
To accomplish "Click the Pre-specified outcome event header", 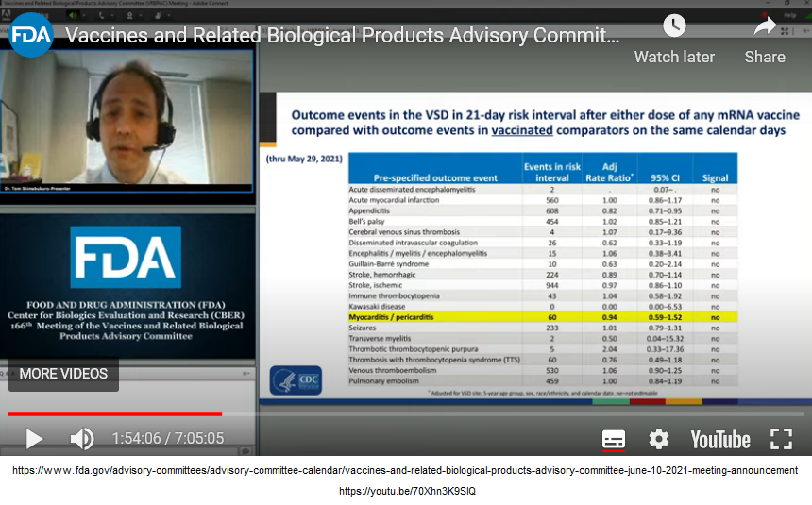I will (x=435, y=177).
